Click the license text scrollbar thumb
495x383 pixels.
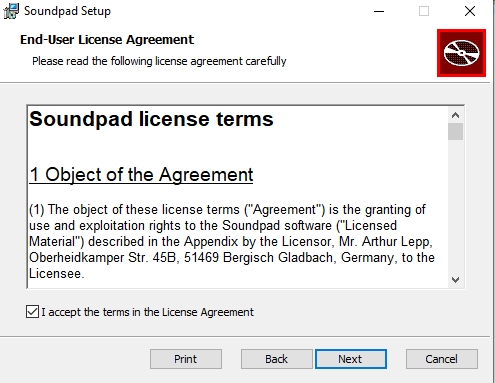tap(455, 132)
